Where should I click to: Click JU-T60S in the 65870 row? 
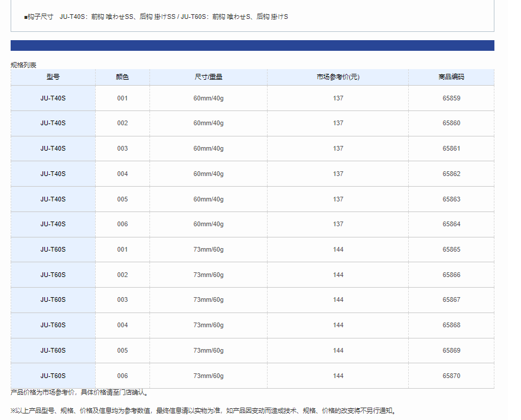[x=53, y=376]
